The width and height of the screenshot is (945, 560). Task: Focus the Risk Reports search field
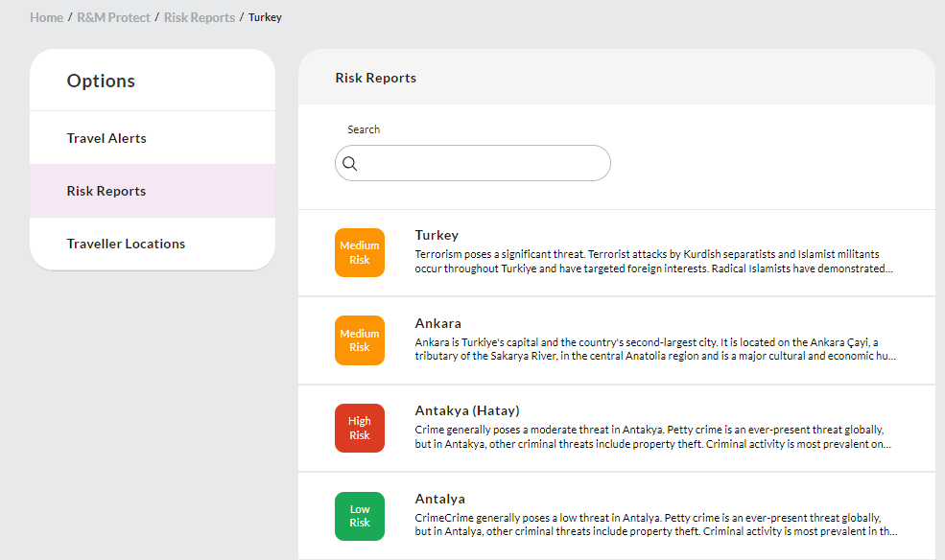[x=472, y=163]
